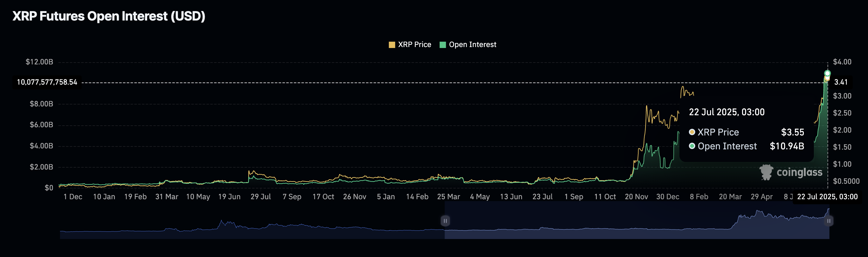Click the right range slider handle
This screenshot has width=868, height=257.
point(828,221)
